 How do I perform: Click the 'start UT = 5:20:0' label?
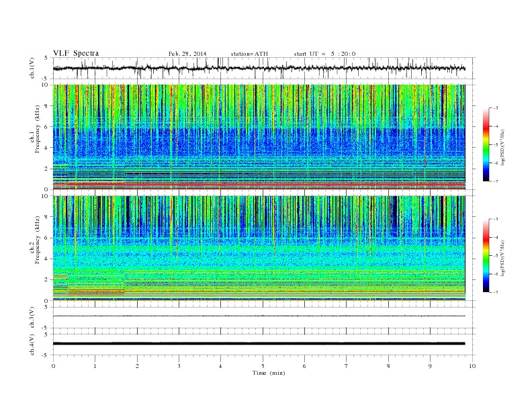pyautogui.click(x=324, y=54)
